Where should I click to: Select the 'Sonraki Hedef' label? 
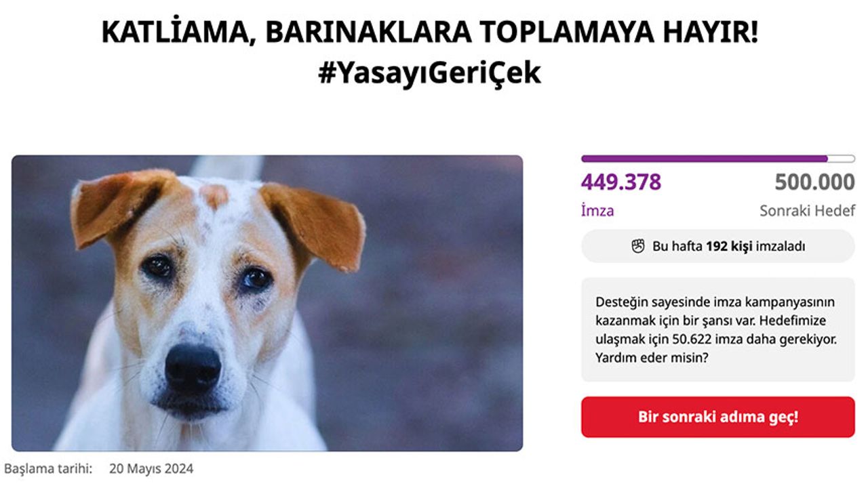pos(807,211)
